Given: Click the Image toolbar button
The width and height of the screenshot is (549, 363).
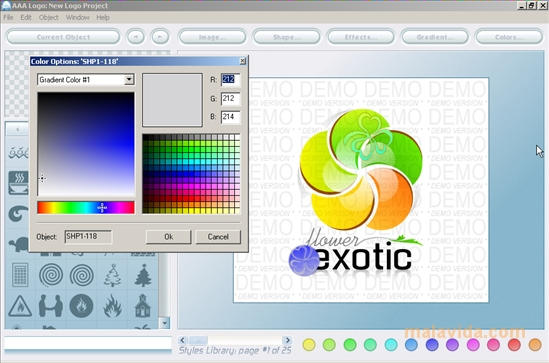Looking at the screenshot, I should click(x=212, y=37).
